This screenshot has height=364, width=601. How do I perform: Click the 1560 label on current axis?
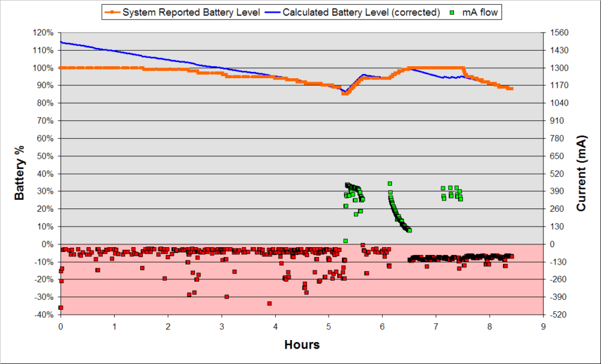coord(559,33)
